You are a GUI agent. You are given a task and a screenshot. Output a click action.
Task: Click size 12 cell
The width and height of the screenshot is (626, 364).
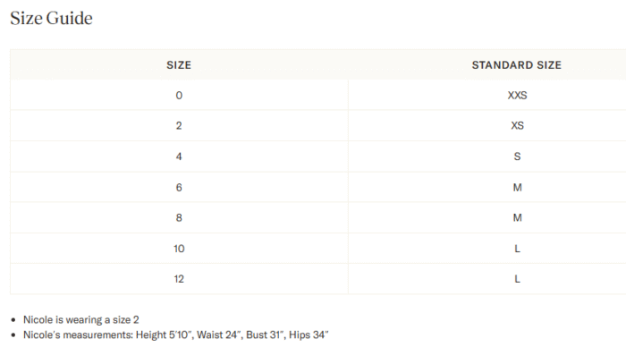pos(179,278)
